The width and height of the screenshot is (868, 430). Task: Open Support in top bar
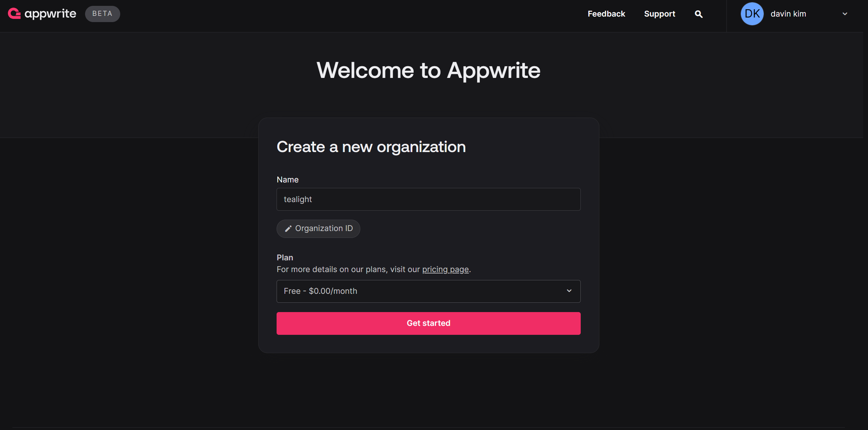(659, 14)
